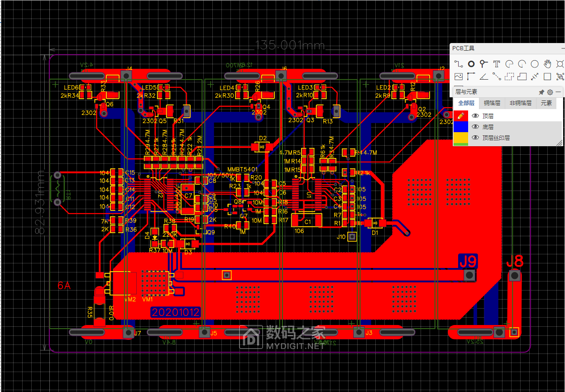The height and width of the screenshot is (392, 565).
Task: Select the Pad tool
Action: click(471, 64)
